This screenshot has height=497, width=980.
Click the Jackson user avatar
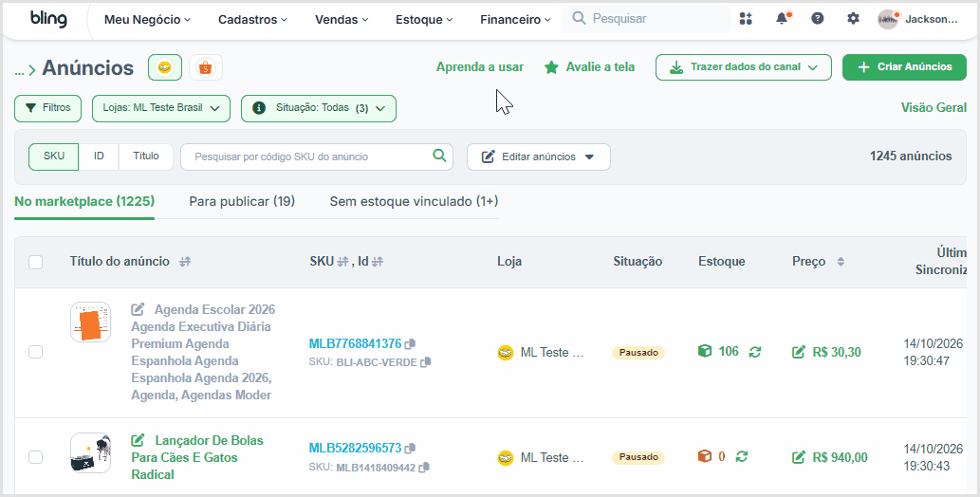(887, 19)
